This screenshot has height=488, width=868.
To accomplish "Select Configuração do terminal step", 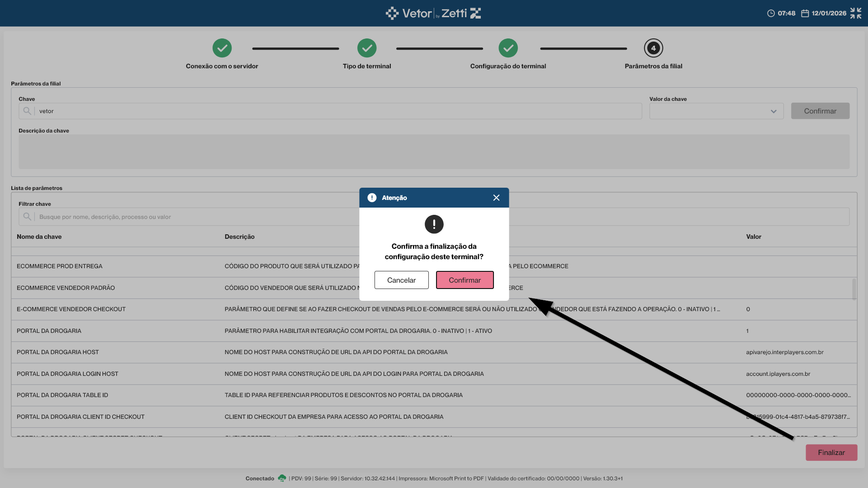I will 508,48.
